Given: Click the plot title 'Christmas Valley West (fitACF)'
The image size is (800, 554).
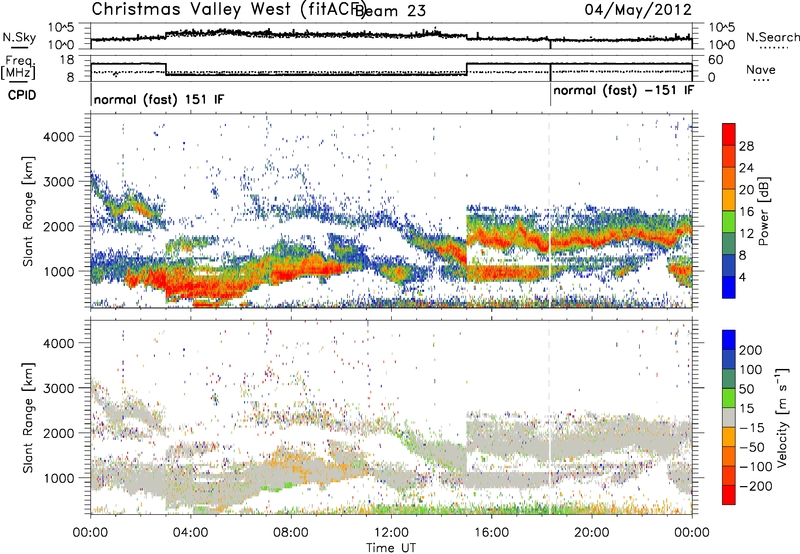Looking at the screenshot, I should tap(229, 9).
